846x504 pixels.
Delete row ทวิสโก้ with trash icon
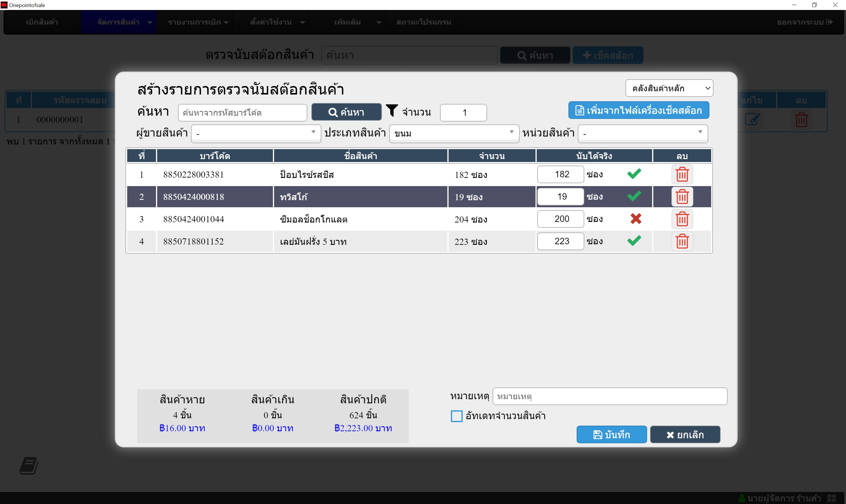682,197
